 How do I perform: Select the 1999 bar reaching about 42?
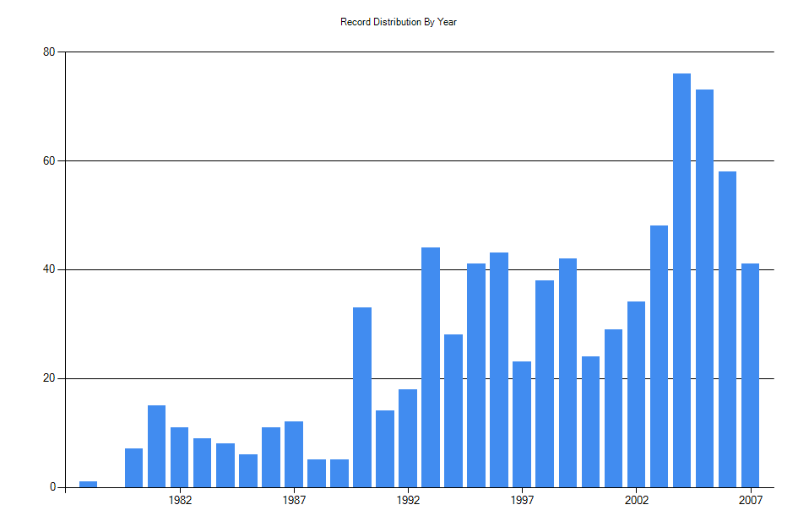click(568, 373)
